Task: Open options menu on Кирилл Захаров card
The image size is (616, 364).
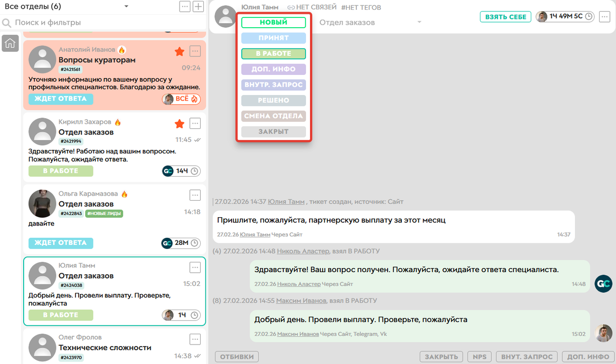Action: tap(195, 123)
